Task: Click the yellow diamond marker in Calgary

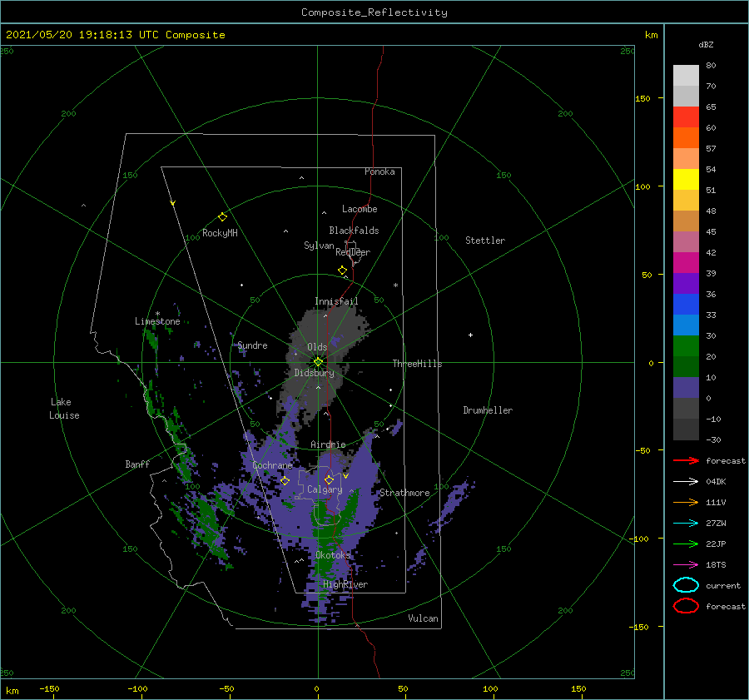Action: [x=329, y=479]
